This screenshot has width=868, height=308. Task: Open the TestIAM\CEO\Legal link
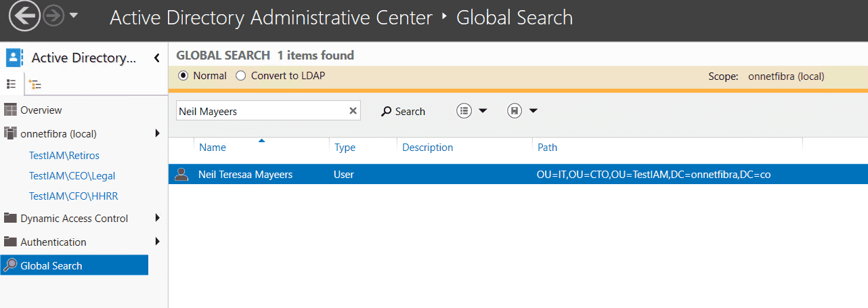[72, 176]
